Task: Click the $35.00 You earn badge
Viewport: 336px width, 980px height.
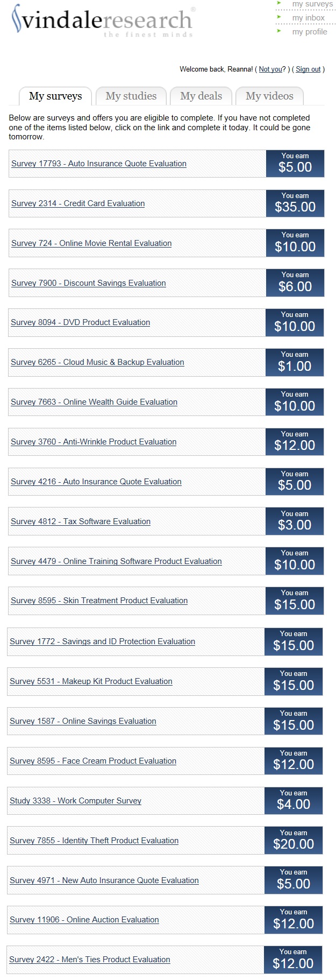Action: coord(295,203)
